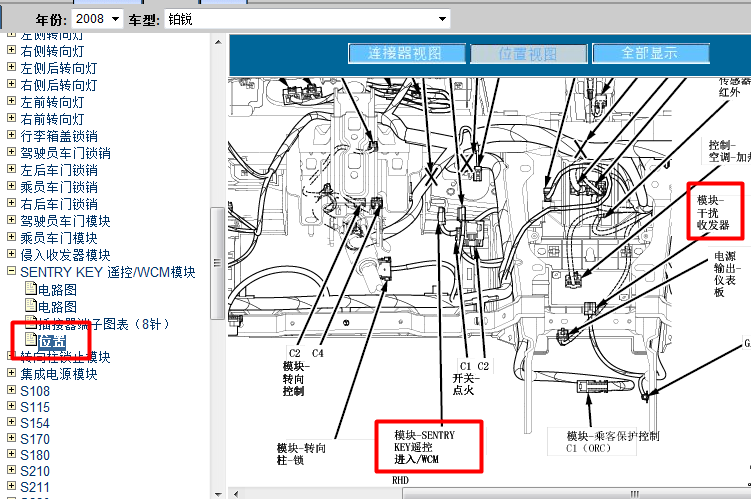This screenshot has width=751, height=499.
Task: Click the diagram horizontal scrollbar thumb
Action: (577, 494)
